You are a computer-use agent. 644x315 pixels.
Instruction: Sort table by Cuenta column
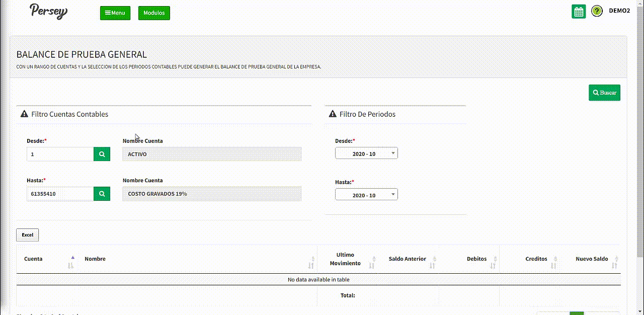[x=33, y=259]
